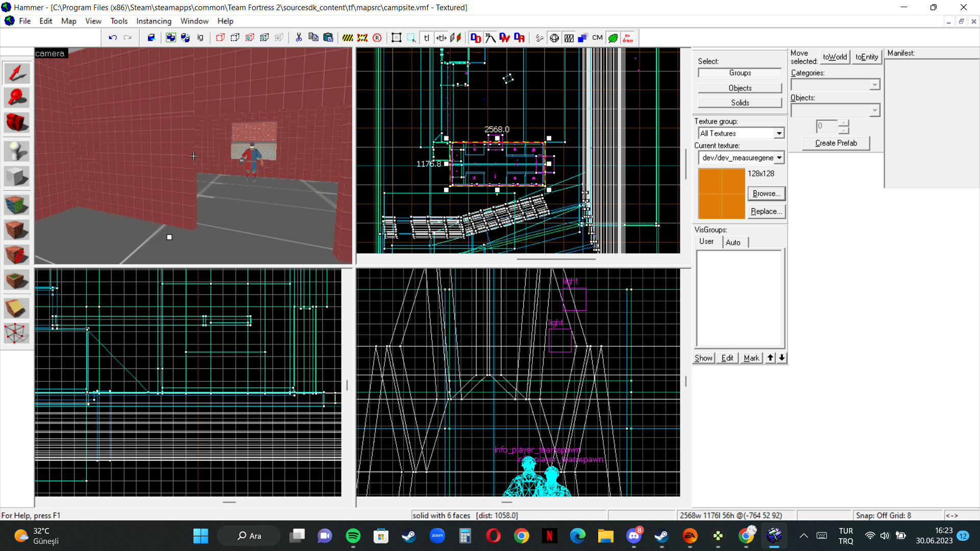Click the Groups select button
980x551 pixels.
740,73
